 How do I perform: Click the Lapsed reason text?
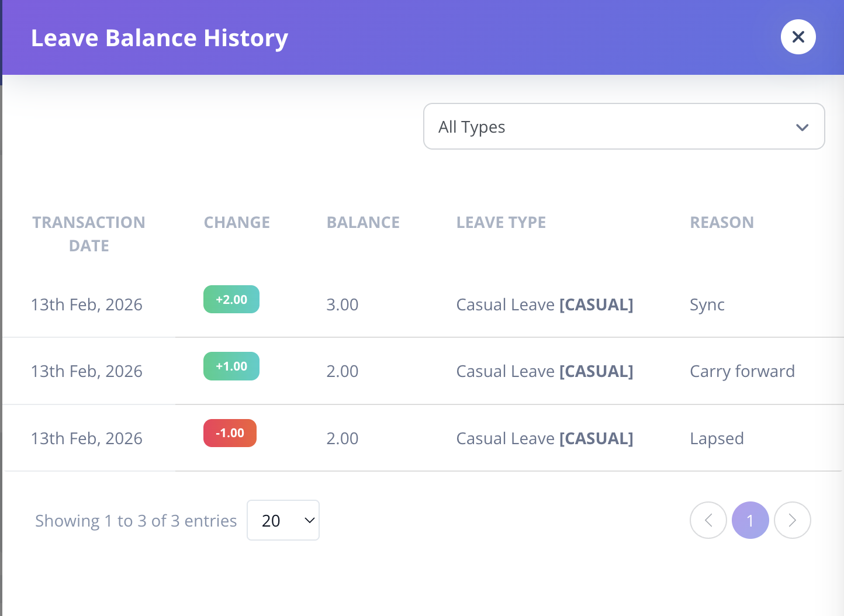[x=717, y=438]
